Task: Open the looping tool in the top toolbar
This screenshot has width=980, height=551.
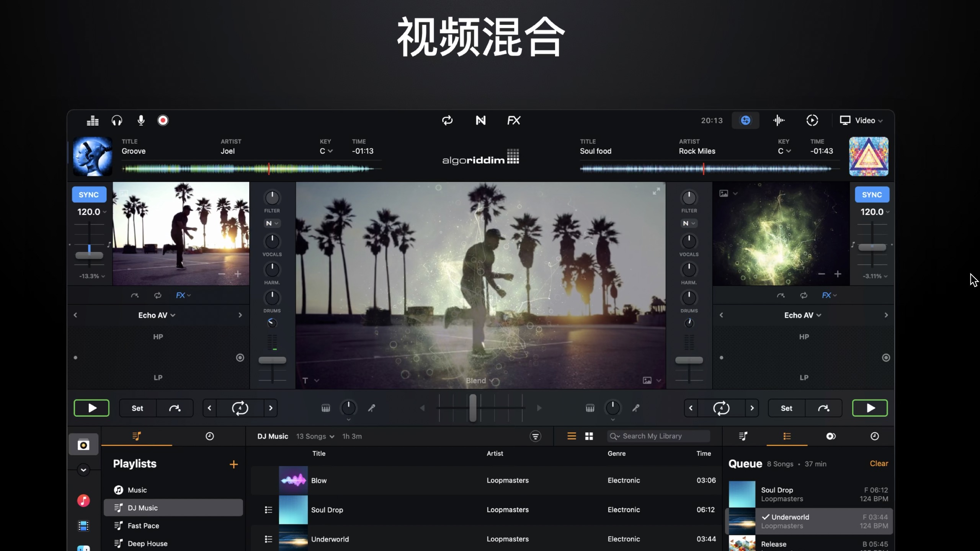Action: tap(447, 120)
